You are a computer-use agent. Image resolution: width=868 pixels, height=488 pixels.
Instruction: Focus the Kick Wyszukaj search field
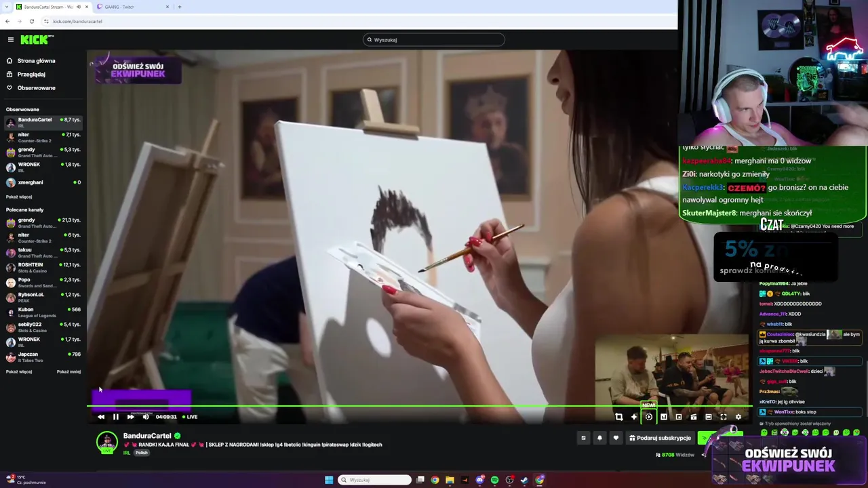tap(434, 40)
